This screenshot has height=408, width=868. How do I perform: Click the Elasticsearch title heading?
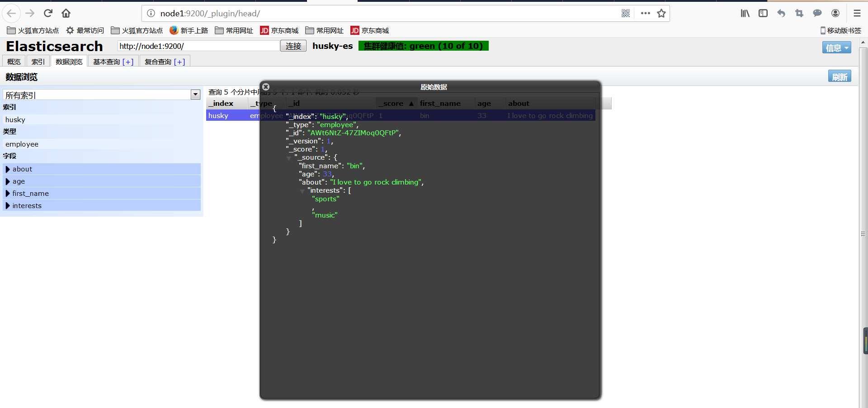pos(54,46)
